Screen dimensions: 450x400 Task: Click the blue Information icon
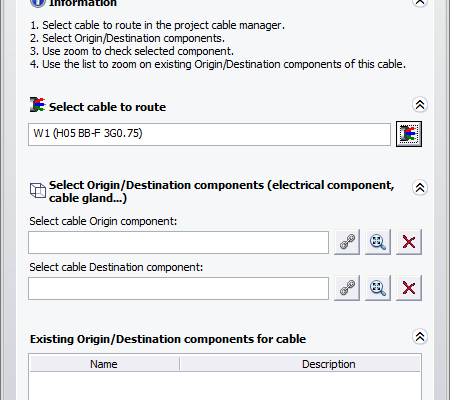point(37,3)
